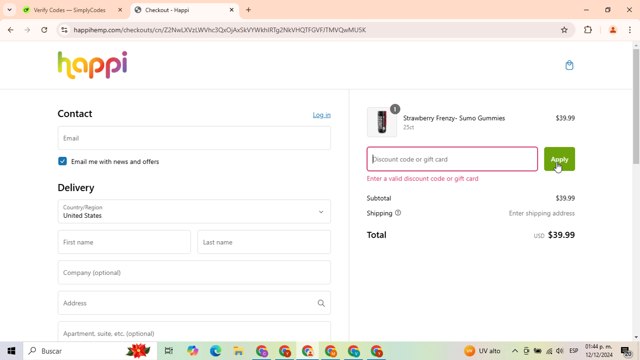Focus the discount code or gift card field
This screenshot has width=640, height=360.
pos(452,159)
